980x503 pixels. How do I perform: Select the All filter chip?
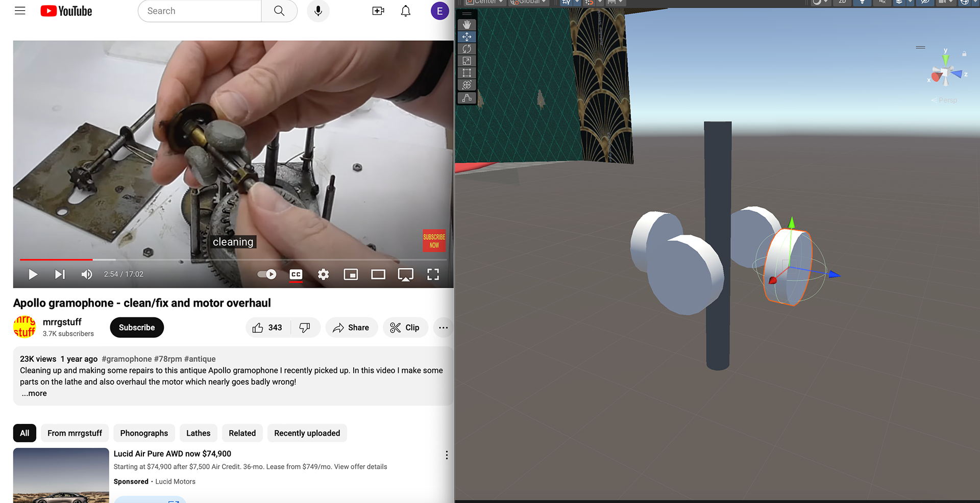pyautogui.click(x=24, y=433)
